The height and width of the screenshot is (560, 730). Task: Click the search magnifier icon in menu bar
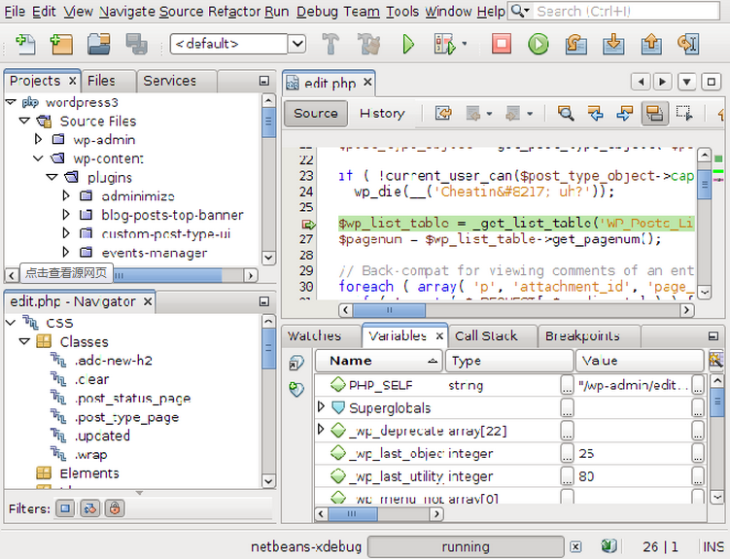tap(518, 11)
